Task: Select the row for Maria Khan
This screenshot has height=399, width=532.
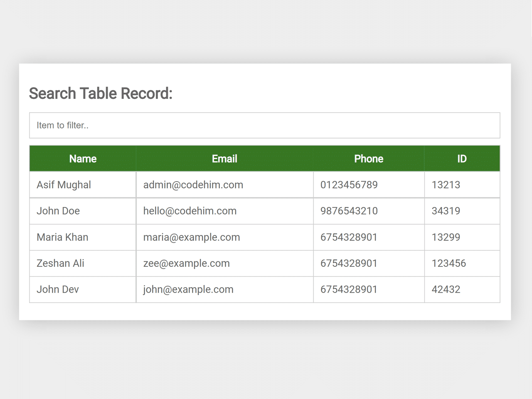Action: [62, 237]
